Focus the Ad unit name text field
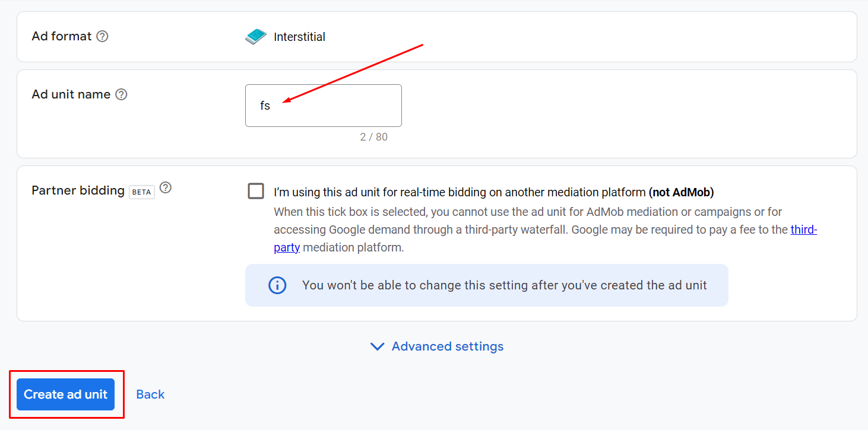The height and width of the screenshot is (430, 868). pyautogui.click(x=324, y=106)
